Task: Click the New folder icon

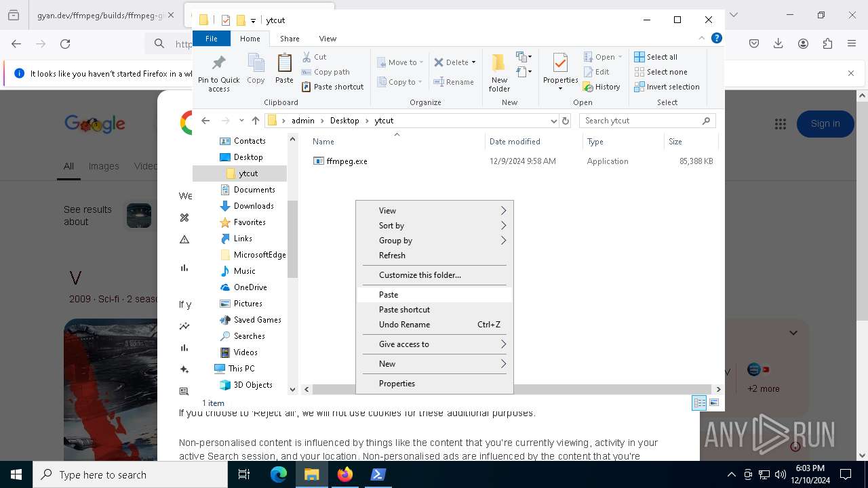Action: (499, 73)
